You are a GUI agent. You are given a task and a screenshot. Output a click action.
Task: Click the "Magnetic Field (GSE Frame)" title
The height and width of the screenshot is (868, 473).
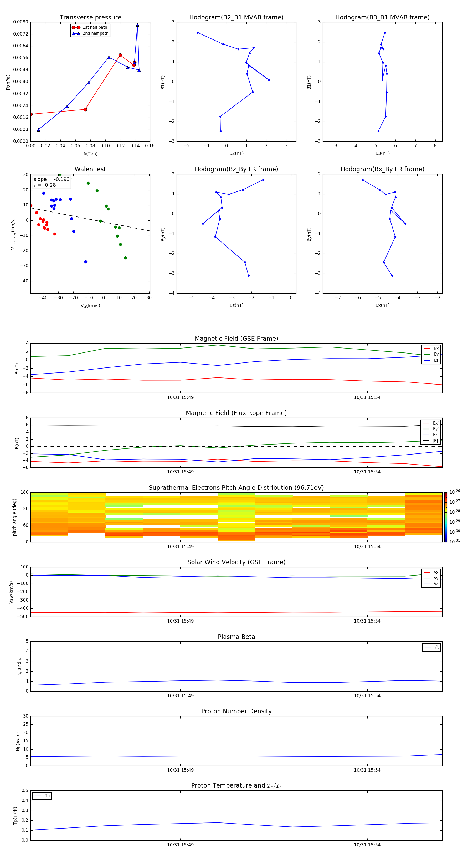click(236, 339)
